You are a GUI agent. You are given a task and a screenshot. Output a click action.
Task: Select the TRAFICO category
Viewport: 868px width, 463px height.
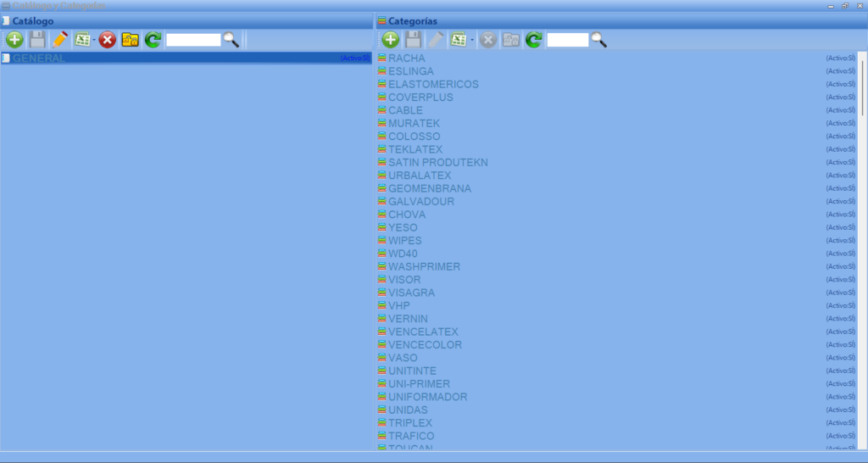[617, 436]
